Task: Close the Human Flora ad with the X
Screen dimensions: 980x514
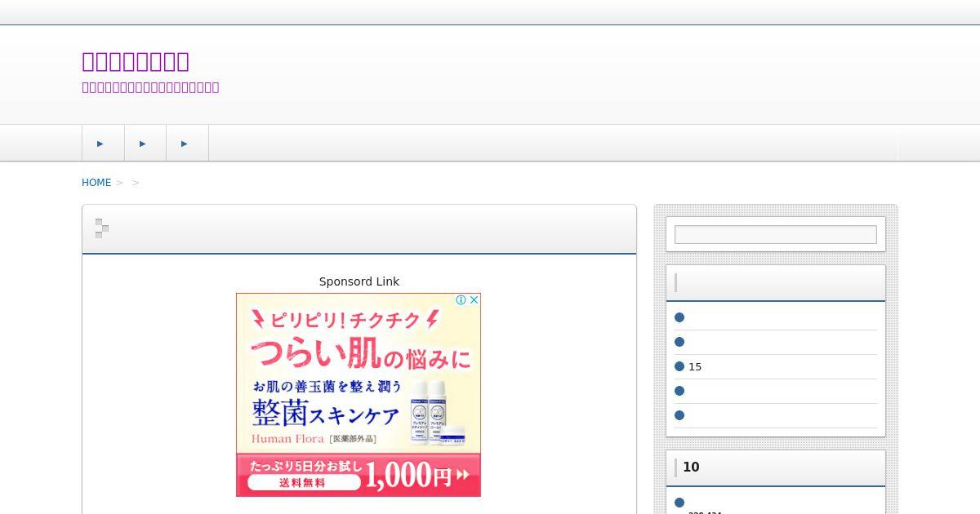Action: pyautogui.click(x=474, y=300)
